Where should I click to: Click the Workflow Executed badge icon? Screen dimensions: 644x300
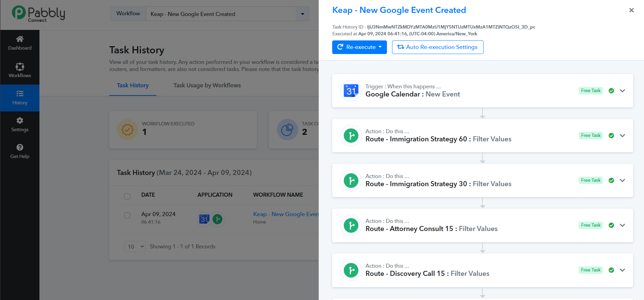tap(128, 129)
